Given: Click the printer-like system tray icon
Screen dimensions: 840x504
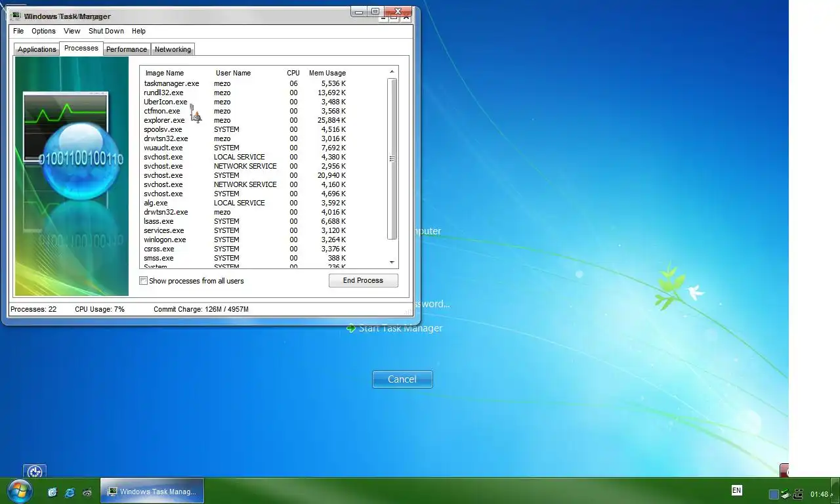Looking at the screenshot, I should tap(799, 494).
